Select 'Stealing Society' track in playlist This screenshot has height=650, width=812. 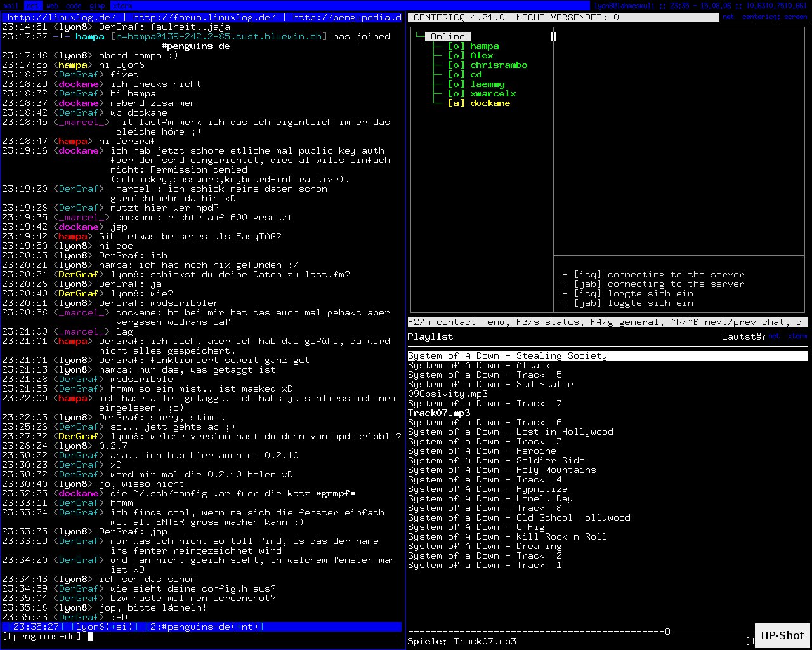pos(507,356)
